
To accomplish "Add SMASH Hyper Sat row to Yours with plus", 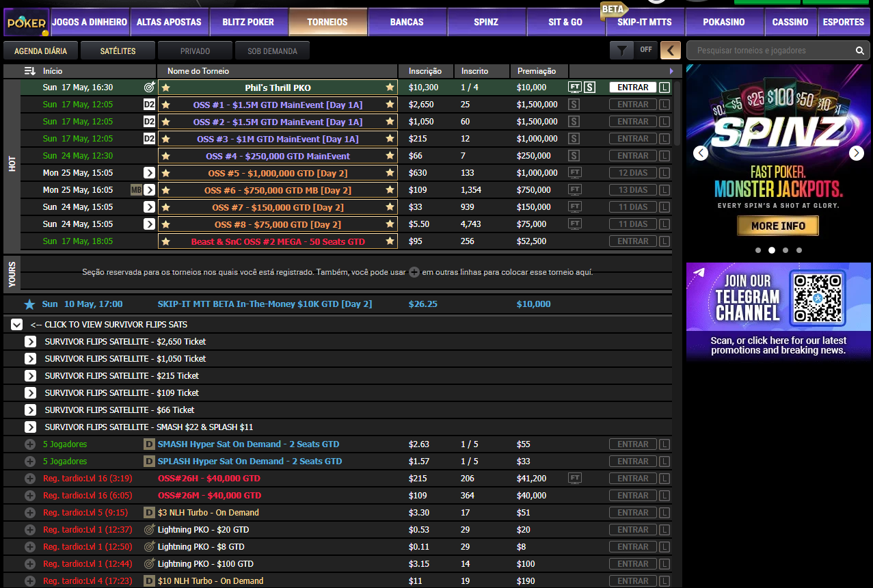I will click(x=30, y=444).
